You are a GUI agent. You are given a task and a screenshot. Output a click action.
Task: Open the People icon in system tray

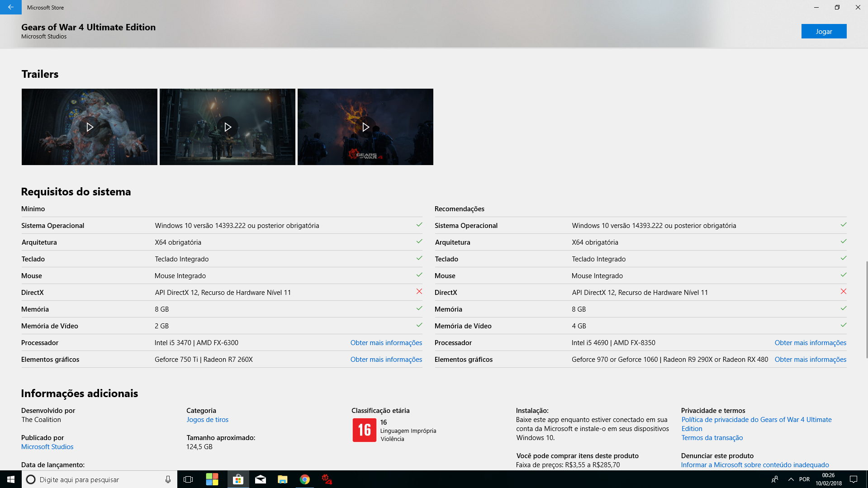pos(775,479)
